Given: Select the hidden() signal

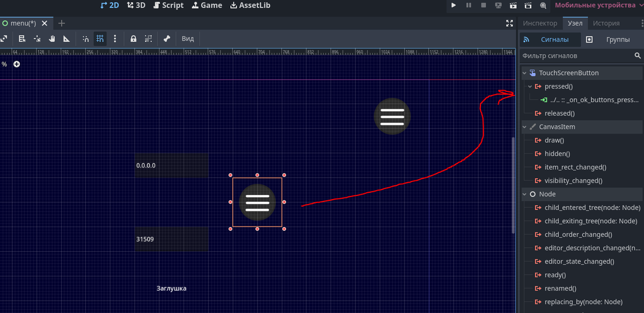Looking at the screenshot, I should (x=557, y=154).
